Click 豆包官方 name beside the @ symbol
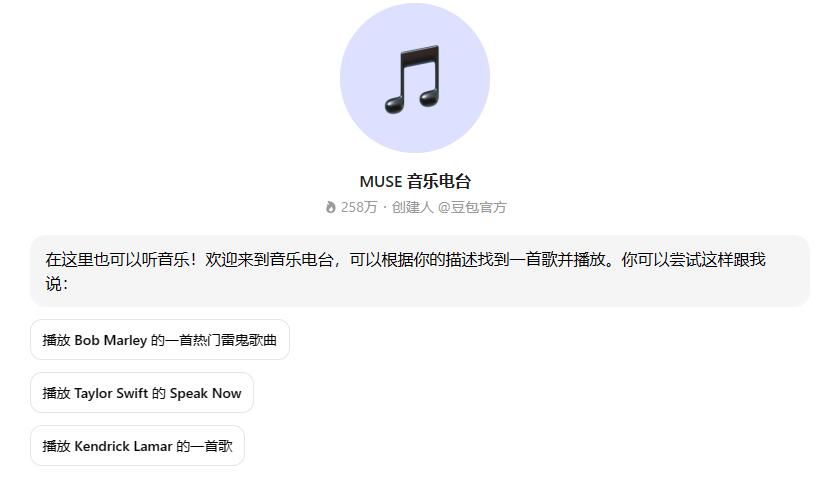Image resolution: width=837 pixels, height=481 pixels. click(479, 207)
